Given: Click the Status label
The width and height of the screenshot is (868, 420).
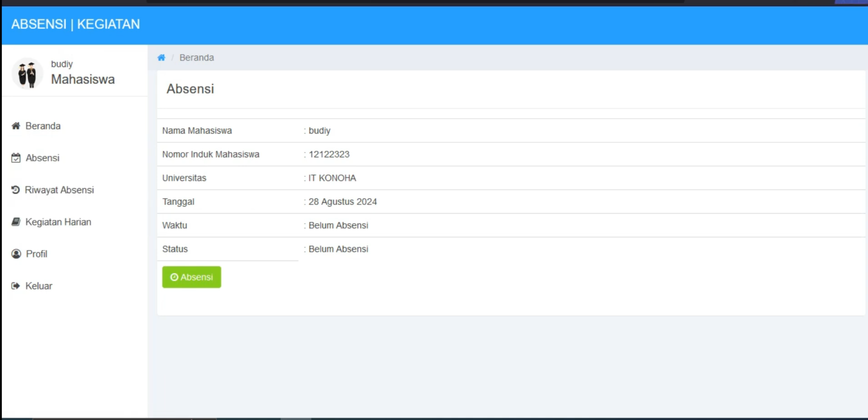Looking at the screenshot, I should tap(175, 249).
